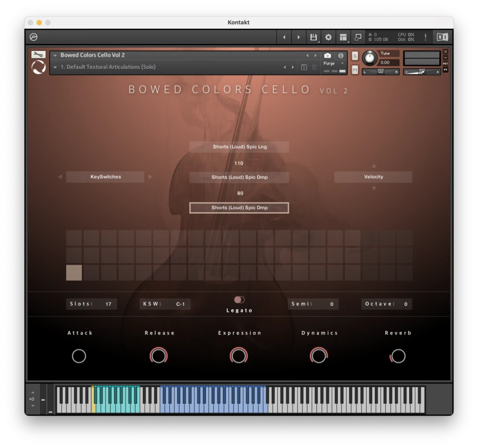Click the wrench edit instrument icon
The height and width of the screenshot is (448, 478).
(x=38, y=55)
